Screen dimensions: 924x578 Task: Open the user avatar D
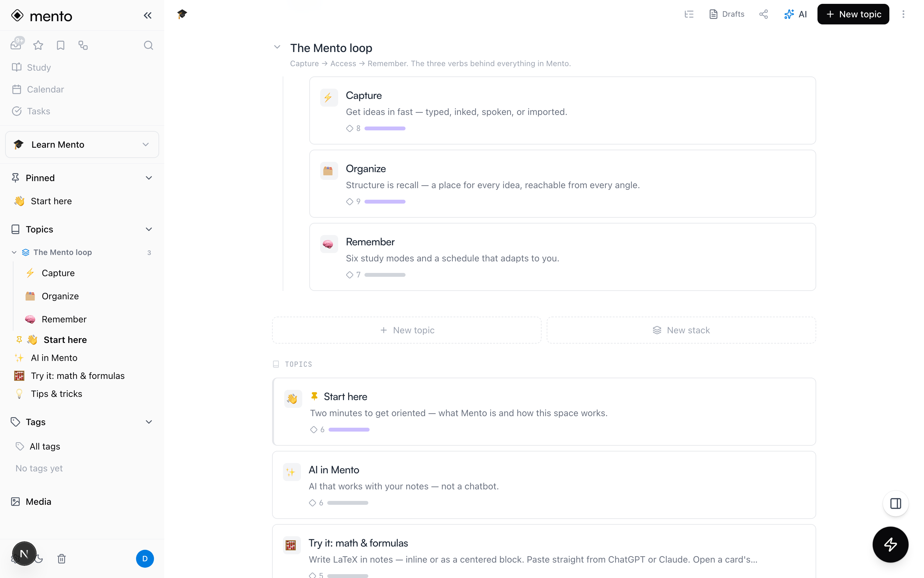[x=145, y=558]
